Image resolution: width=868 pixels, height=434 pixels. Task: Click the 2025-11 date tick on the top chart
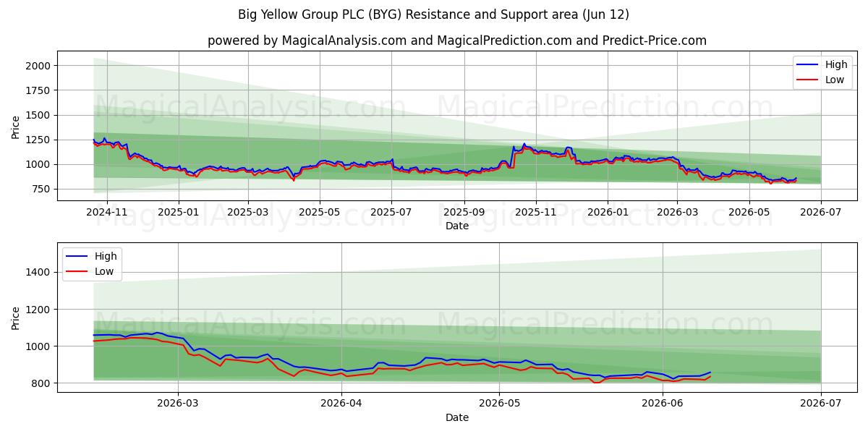pos(536,212)
